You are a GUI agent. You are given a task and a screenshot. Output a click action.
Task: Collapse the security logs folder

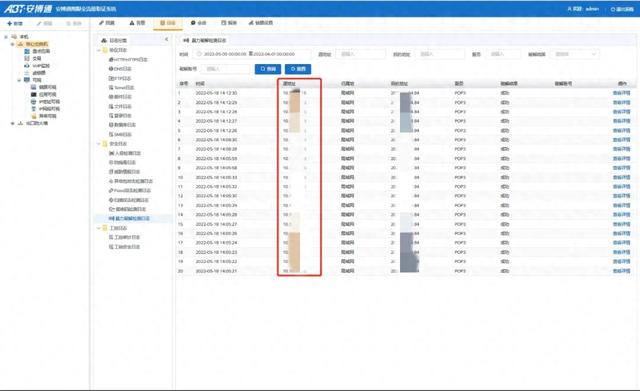pos(99,144)
